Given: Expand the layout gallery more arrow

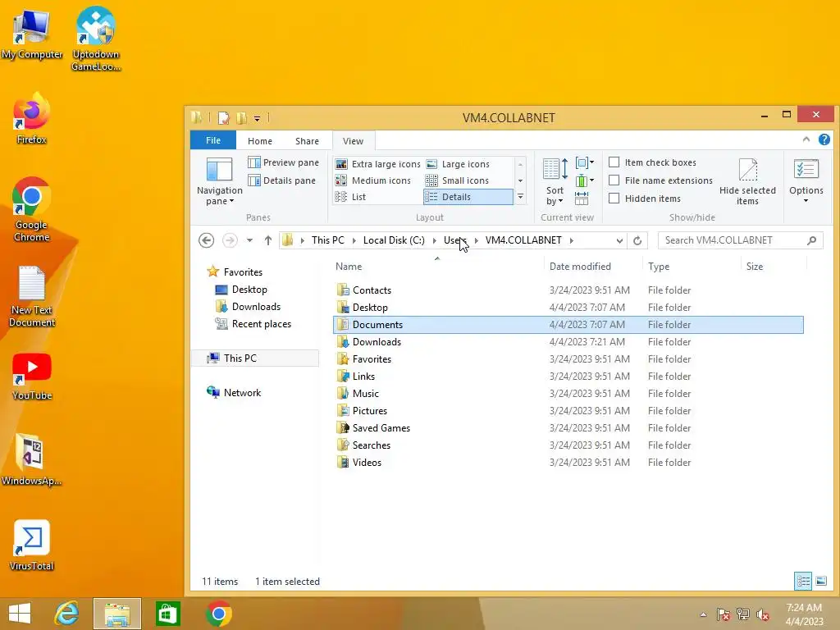Looking at the screenshot, I should tap(520, 197).
